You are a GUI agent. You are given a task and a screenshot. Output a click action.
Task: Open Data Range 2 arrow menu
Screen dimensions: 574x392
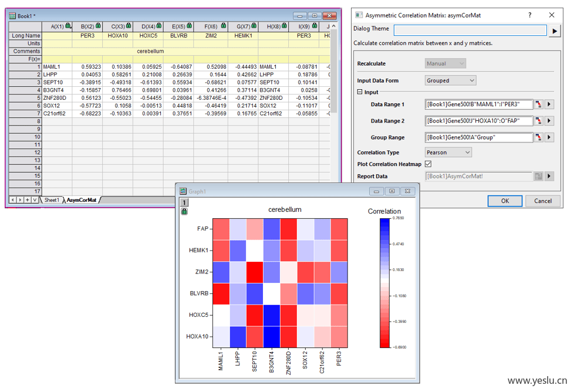[549, 121]
